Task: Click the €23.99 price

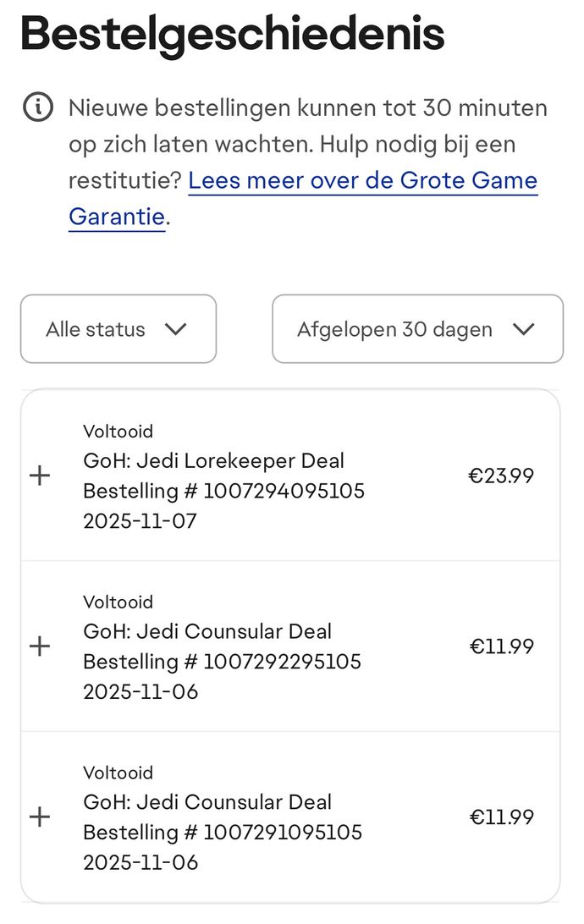Action: (x=501, y=476)
